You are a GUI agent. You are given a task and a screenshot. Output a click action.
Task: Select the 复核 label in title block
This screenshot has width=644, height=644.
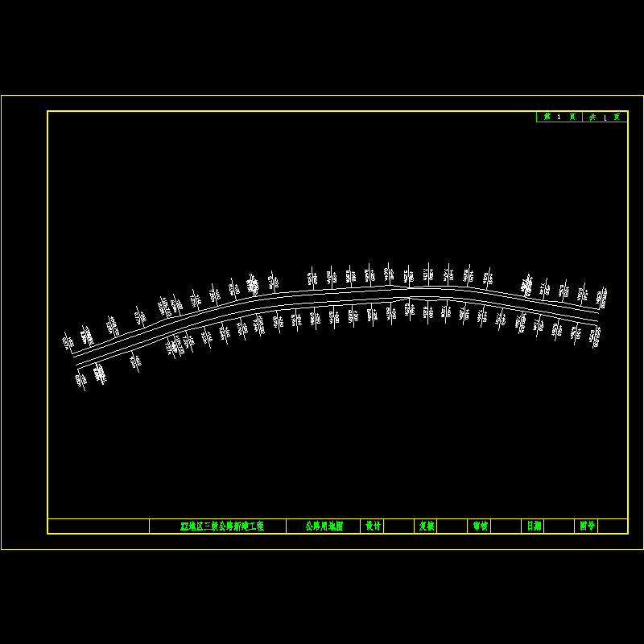click(x=426, y=526)
